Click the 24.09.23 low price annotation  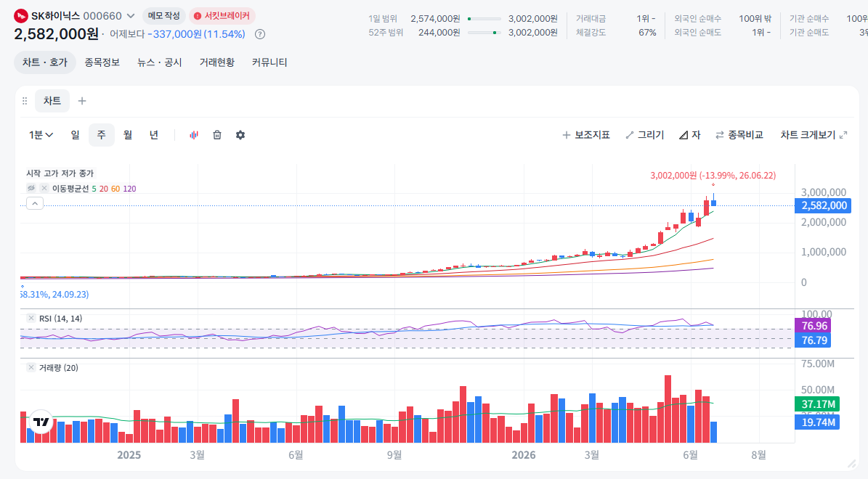click(54, 294)
